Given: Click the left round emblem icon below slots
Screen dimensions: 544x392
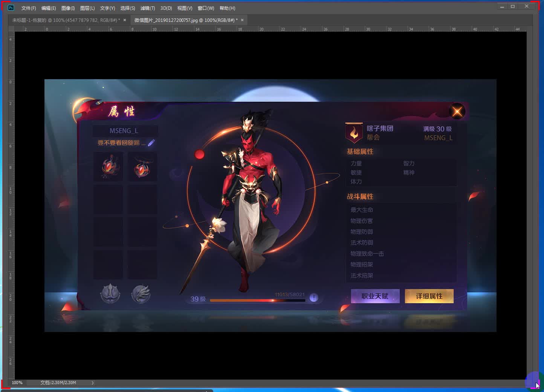Looking at the screenshot, I should tap(110, 294).
